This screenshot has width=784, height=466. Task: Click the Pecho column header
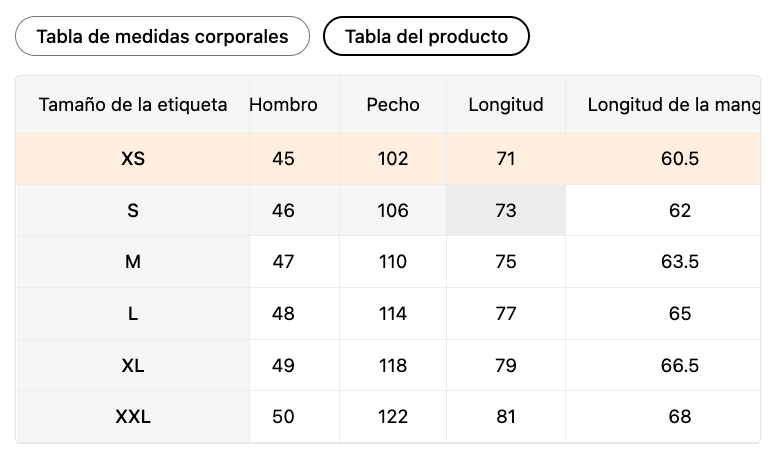point(393,104)
